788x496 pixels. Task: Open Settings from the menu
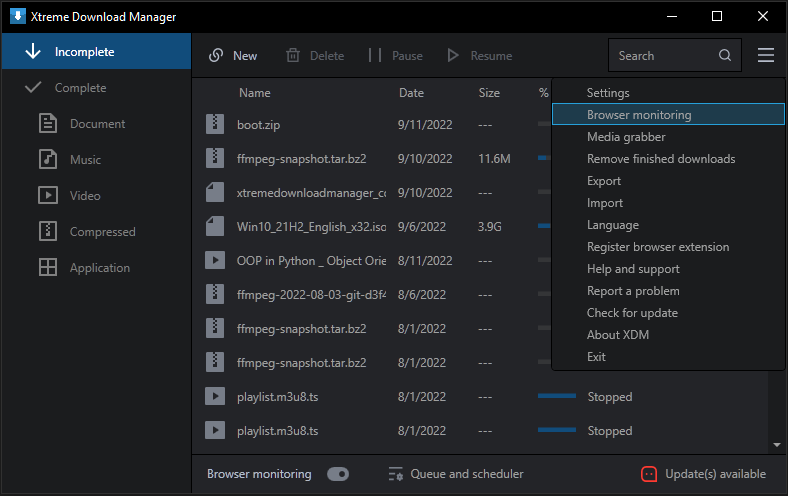coord(668,92)
